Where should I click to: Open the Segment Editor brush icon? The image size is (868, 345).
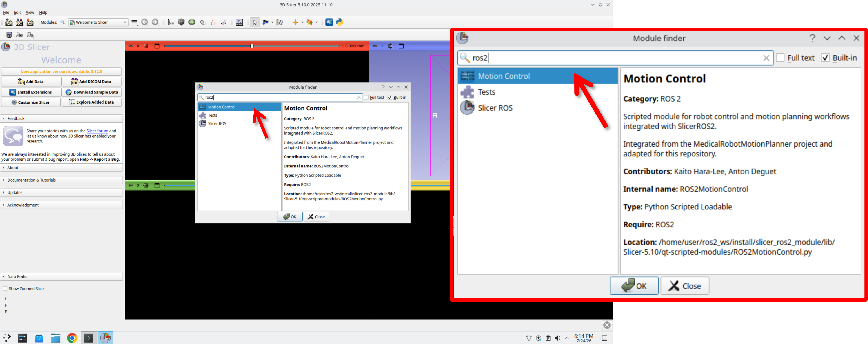tap(224, 22)
